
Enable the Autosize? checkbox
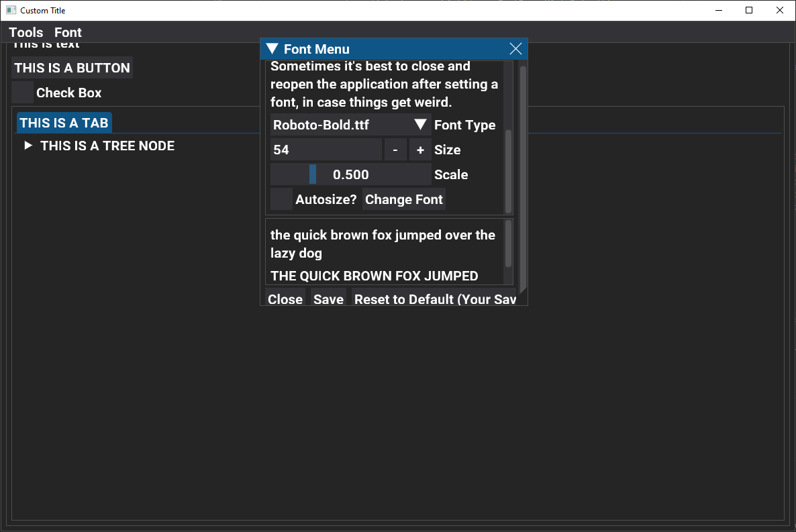(x=281, y=199)
